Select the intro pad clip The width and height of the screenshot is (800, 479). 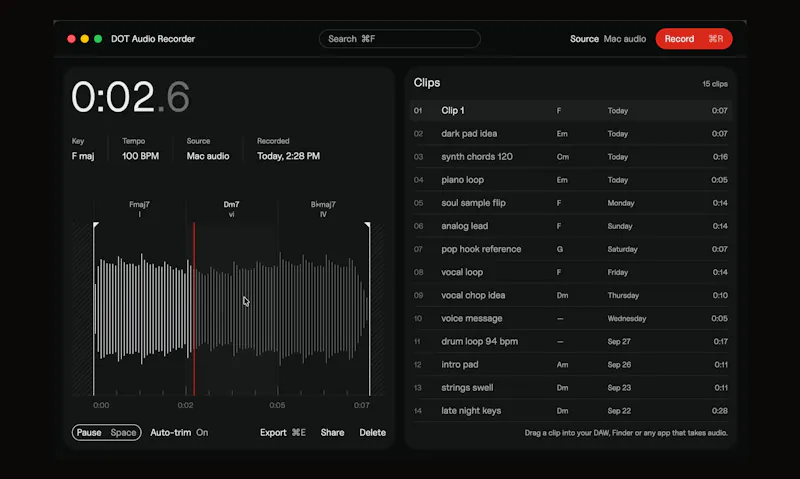(570, 365)
